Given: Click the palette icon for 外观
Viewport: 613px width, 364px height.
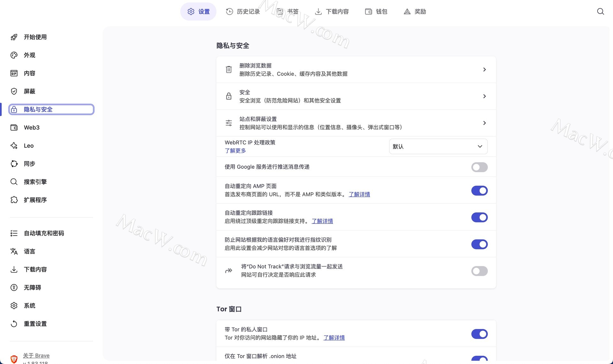Looking at the screenshot, I should point(14,55).
